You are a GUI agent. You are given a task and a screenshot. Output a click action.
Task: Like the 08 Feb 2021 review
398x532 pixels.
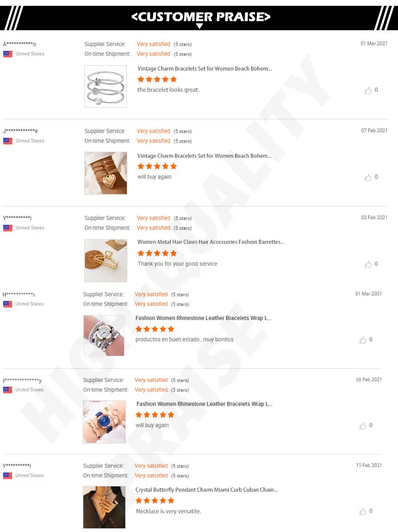tap(362, 425)
